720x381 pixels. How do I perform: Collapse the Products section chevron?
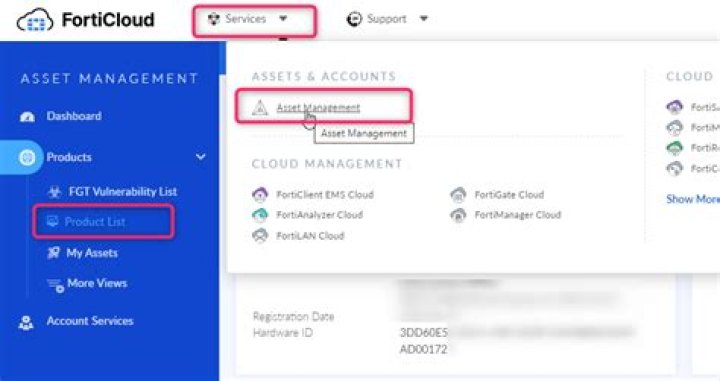click(201, 157)
